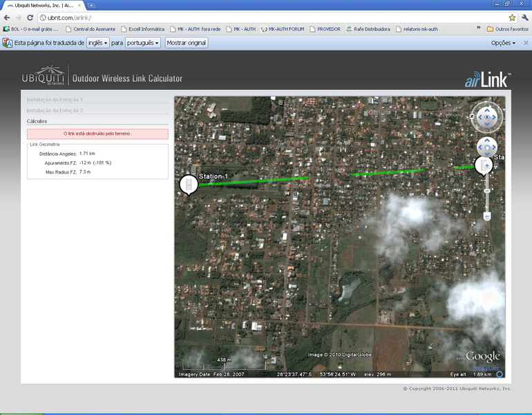The image size is (532, 415).
Task: Click the airLink logo
Action: [x=488, y=80]
